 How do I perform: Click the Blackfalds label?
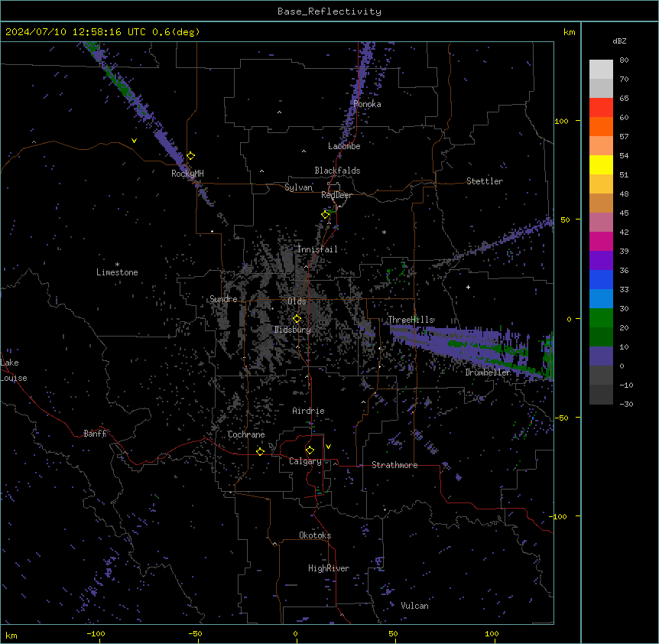(337, 171)
